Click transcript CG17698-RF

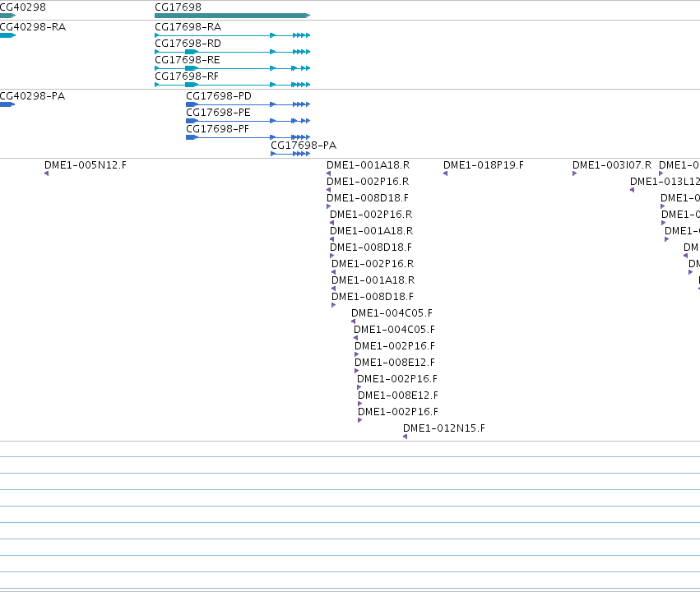tap(187, 76)
